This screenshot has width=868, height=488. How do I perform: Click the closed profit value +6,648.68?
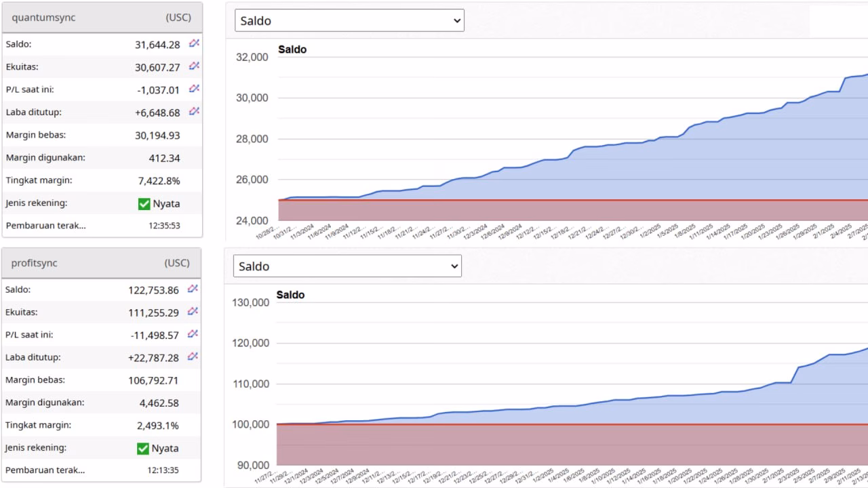157,113
